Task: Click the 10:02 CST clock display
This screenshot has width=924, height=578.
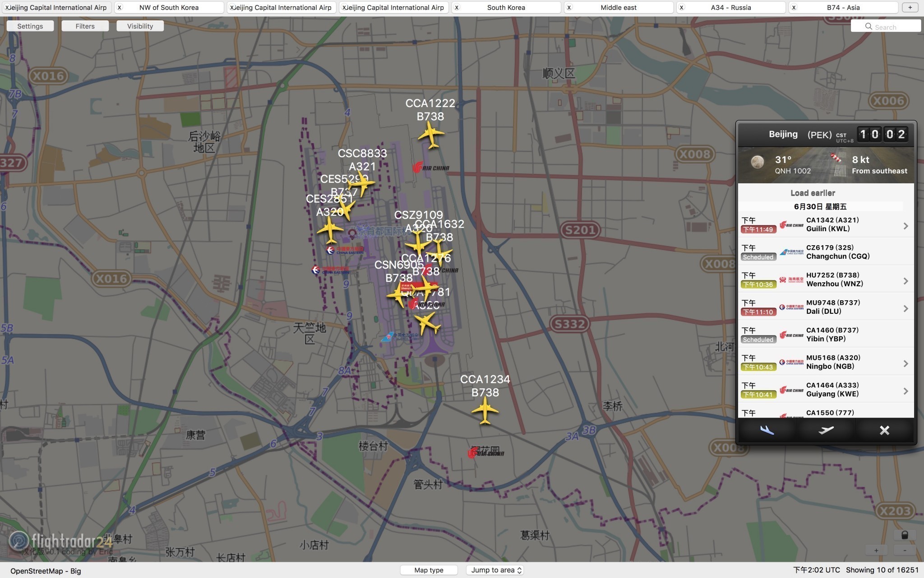Action: pos(883,134)
